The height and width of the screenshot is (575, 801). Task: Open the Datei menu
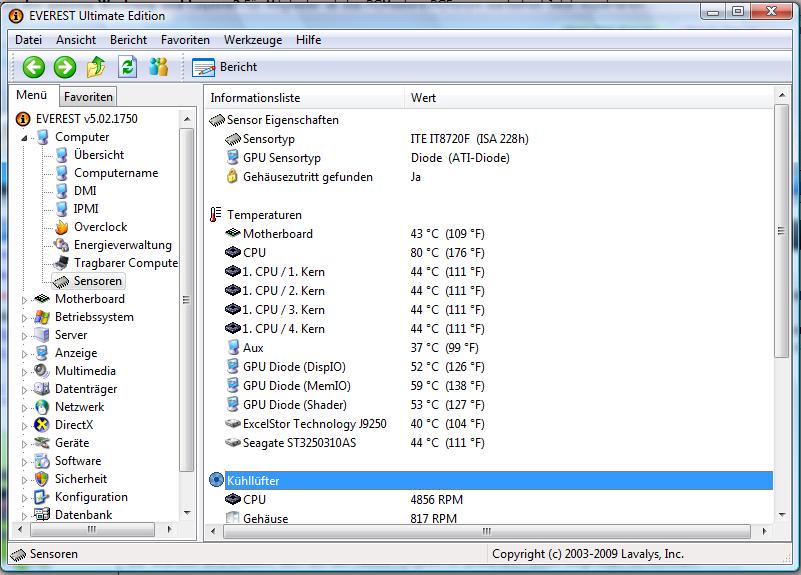(x=29, y=40)
